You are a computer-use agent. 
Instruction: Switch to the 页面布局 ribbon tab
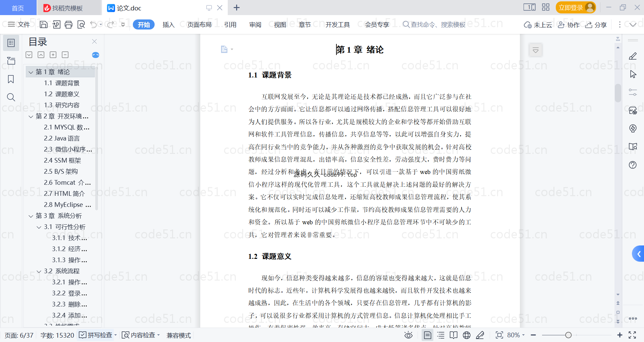pos(200,24)
